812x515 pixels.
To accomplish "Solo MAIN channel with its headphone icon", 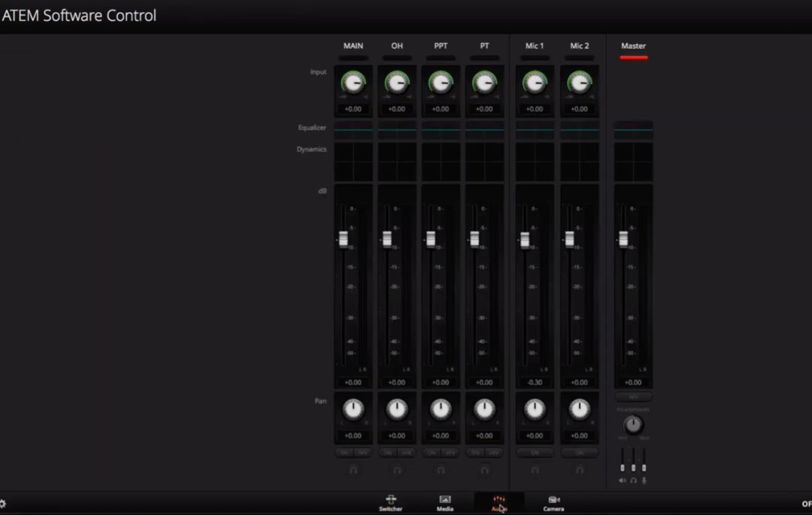I will pyautogui.click(x=353, y=470).
